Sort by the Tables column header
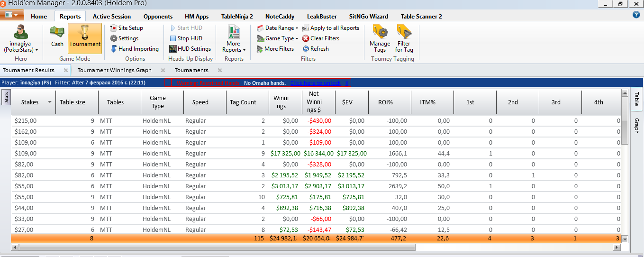This screenshot has height=257, width=644. [120, 102]
